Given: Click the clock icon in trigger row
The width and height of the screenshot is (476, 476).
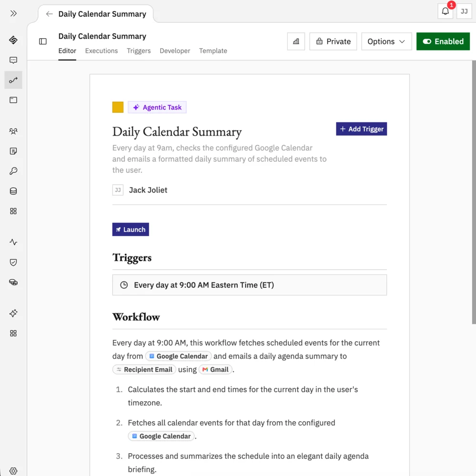Looking at the screenshot, I should click(x=124, y=285).
